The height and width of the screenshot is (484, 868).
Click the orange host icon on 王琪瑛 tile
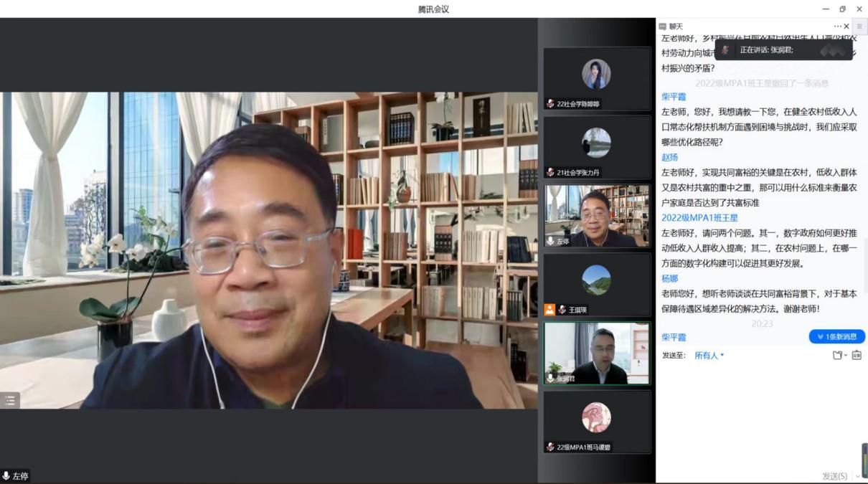pos(549,310)
